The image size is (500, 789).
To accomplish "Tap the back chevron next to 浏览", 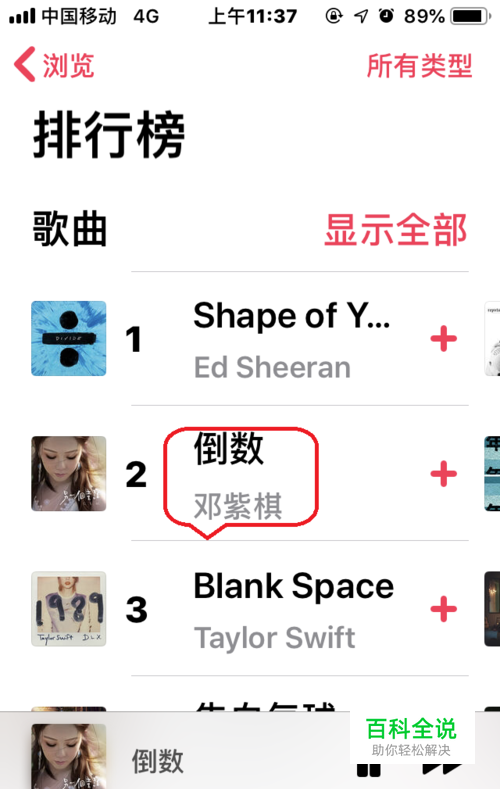I will point(25,64).
